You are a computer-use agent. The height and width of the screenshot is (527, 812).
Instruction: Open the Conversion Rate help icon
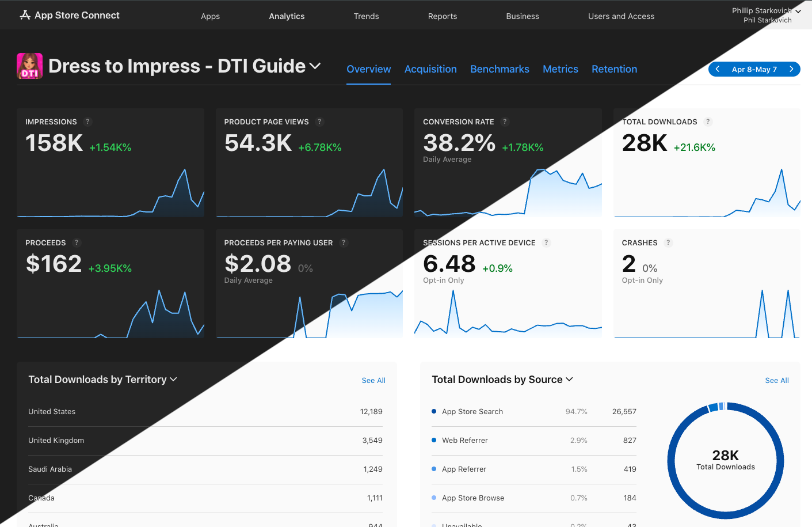(505, 122)
